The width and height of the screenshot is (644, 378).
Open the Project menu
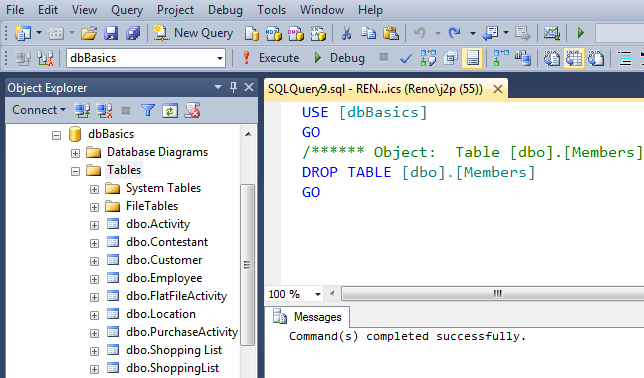(x=175, y=9)
